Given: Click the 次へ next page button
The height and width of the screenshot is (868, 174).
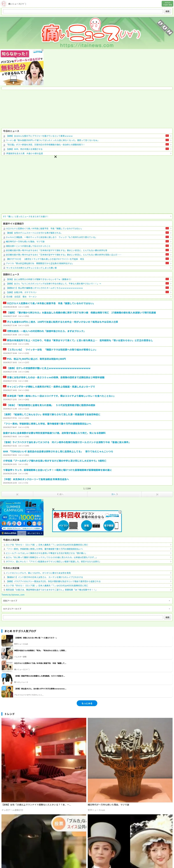Looking at the screenshot, I should (x=114, y=494).
